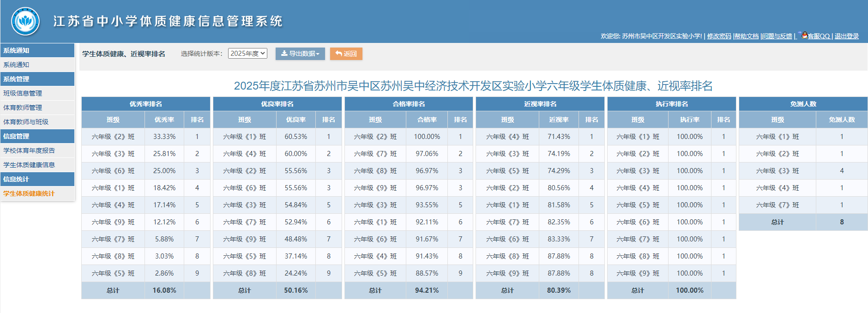Open 体育教师与班级 menu entry

pyautogui.click(x=26, y=122)
